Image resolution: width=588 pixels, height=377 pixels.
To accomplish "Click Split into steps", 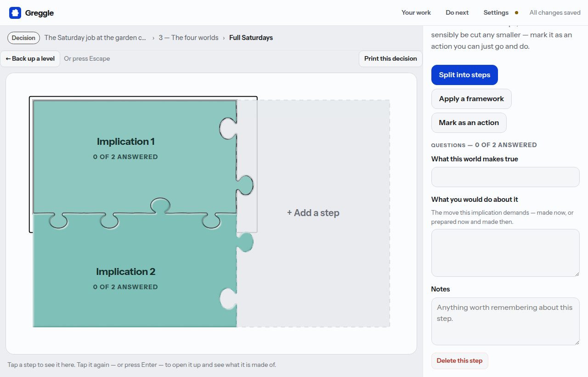I will click(x=464, y=75).
